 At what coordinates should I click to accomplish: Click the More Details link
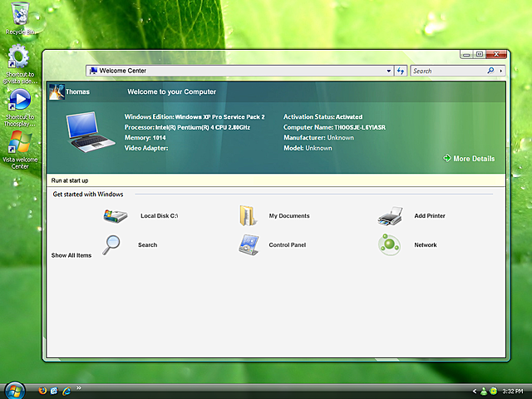point(474,159)
